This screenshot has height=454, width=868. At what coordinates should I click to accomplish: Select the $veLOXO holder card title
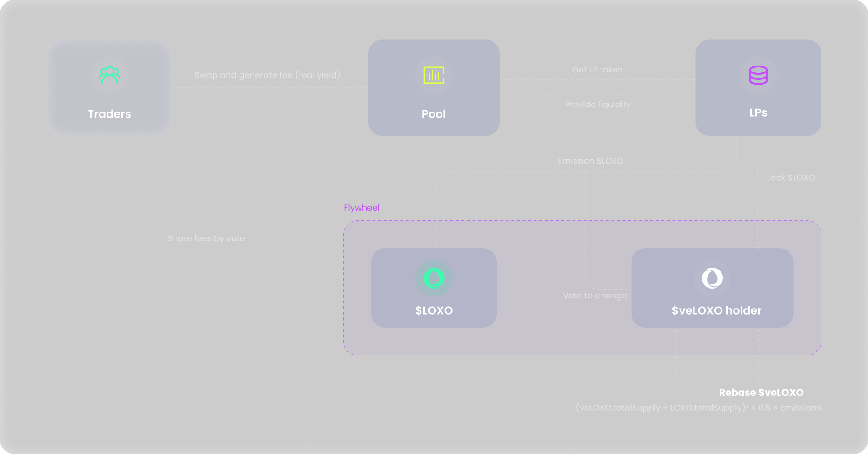click(716, 310)
